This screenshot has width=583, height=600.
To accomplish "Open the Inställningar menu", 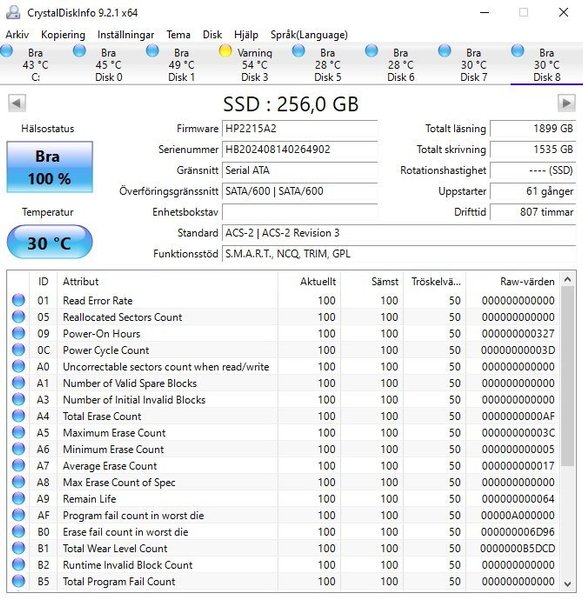I will tap(125, 35).
